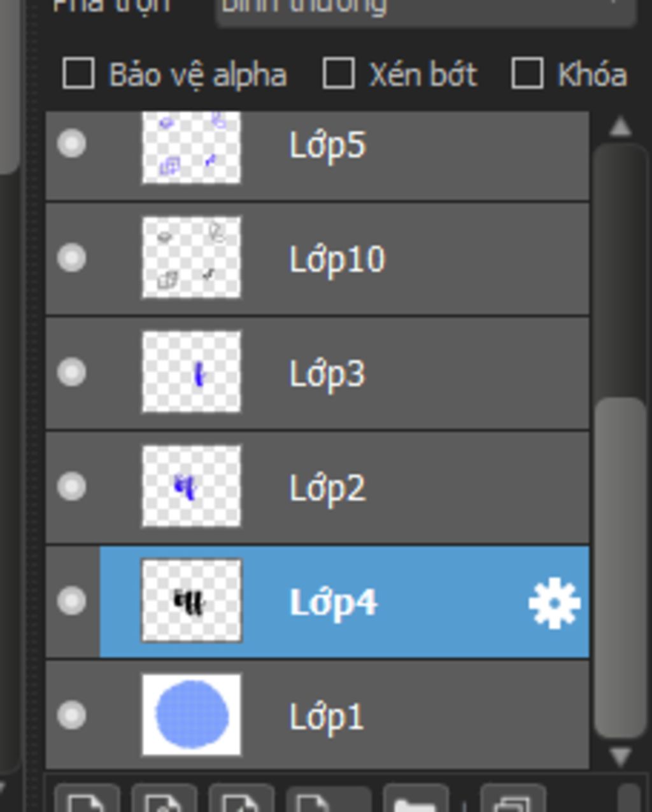Toggle visibility of Lớp10 layer

(x=71, y=258)
